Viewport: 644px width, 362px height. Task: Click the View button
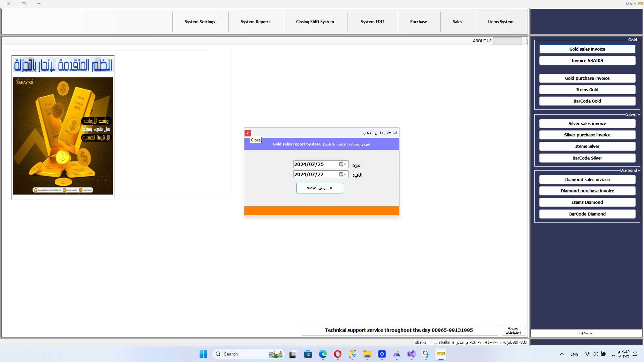coord(319,188)
